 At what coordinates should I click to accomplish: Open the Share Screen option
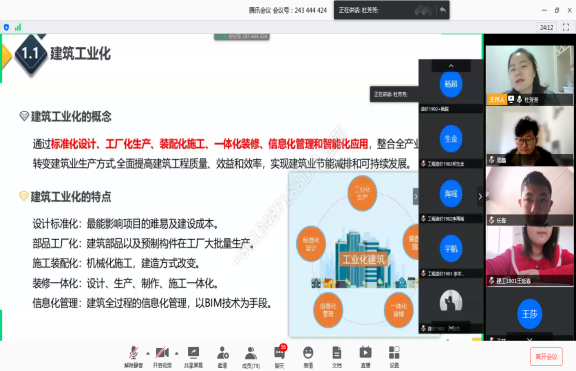coord(193,357)
